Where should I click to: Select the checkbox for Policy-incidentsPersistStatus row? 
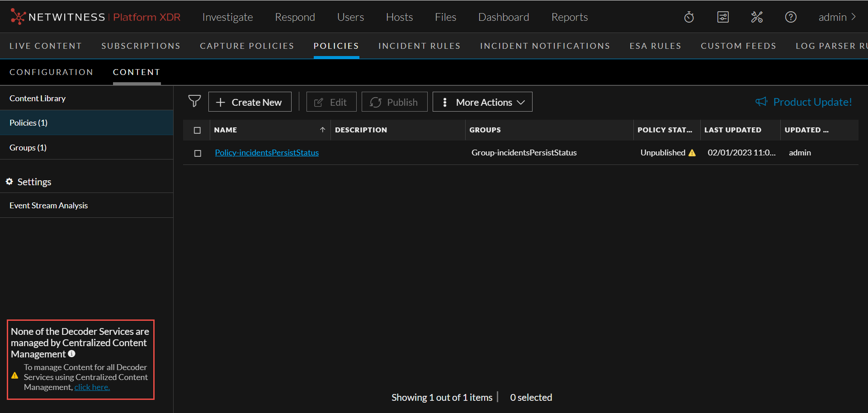[x=197, y=153]
